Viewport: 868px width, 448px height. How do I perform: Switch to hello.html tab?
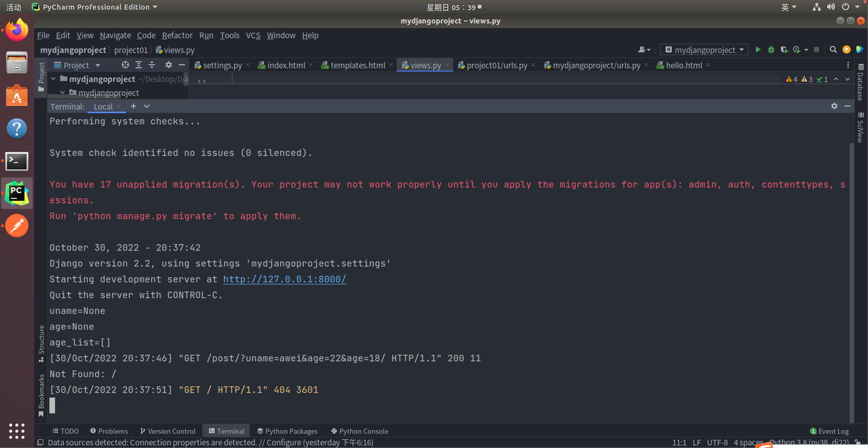pyautogui.click(x=684, y=65)
